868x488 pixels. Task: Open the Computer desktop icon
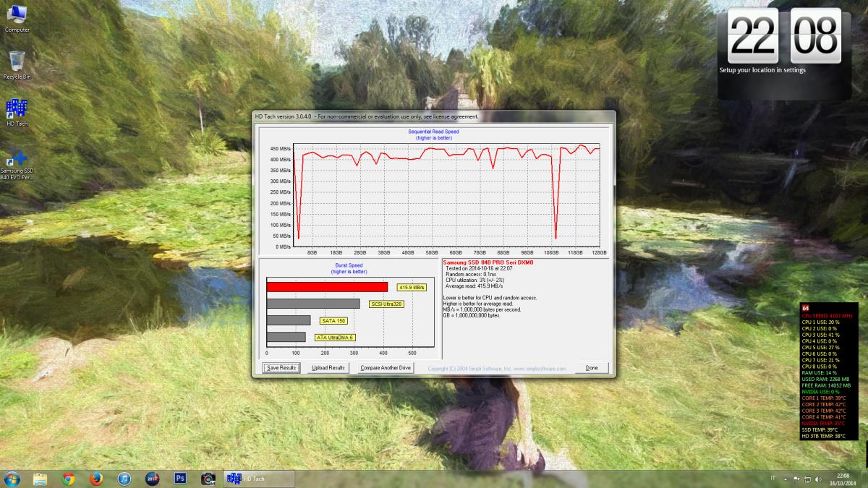click(x=17, y=19)
